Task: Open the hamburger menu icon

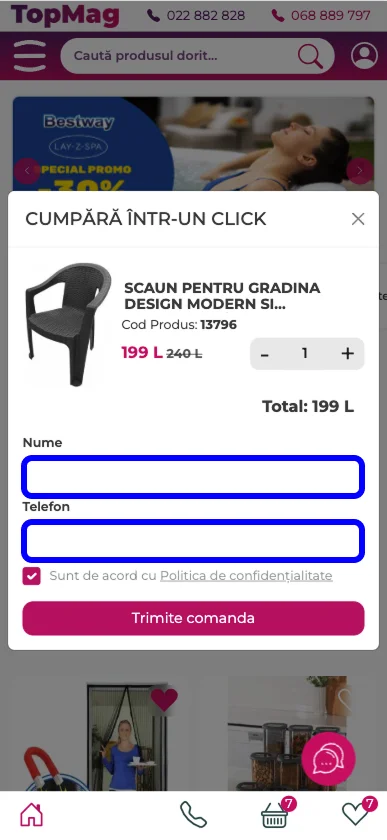Action: pos(30,56)
